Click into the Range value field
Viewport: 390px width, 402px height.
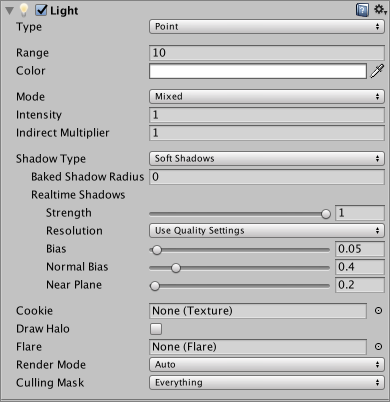pyautogui.click(x=267, y=53)
